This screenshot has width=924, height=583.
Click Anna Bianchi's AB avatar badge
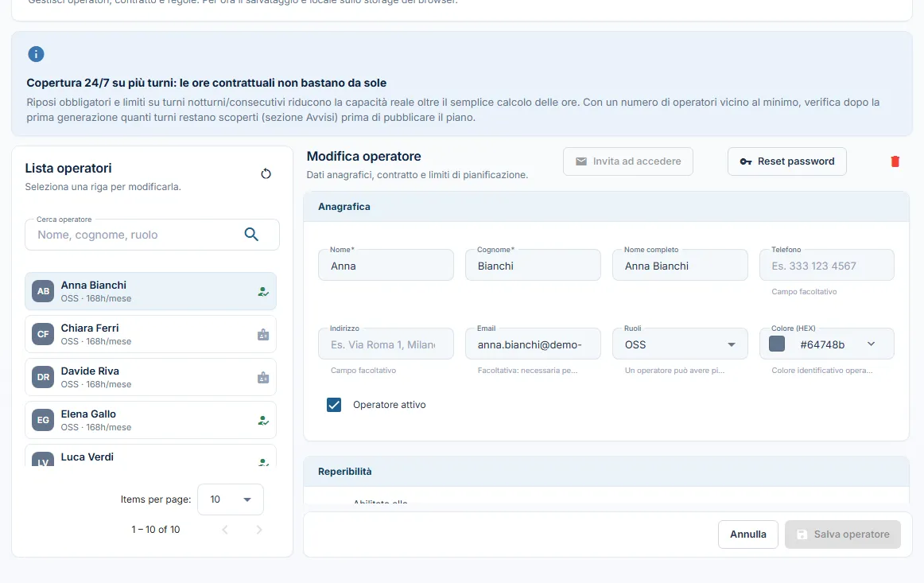(x=43, y=291)
